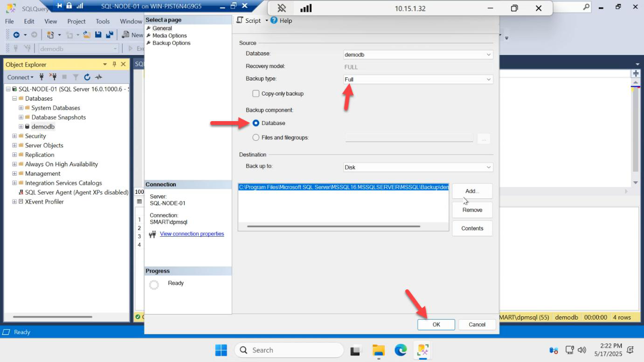Open Microsoft Edge from the taskbar
This screenshot has height=362, width=644.
tap(401, 350)
